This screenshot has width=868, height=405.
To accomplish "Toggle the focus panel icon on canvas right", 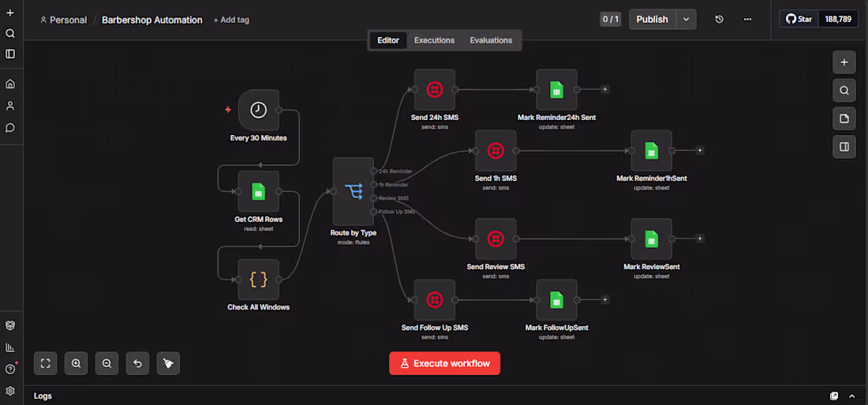I will tap(844, 147).
